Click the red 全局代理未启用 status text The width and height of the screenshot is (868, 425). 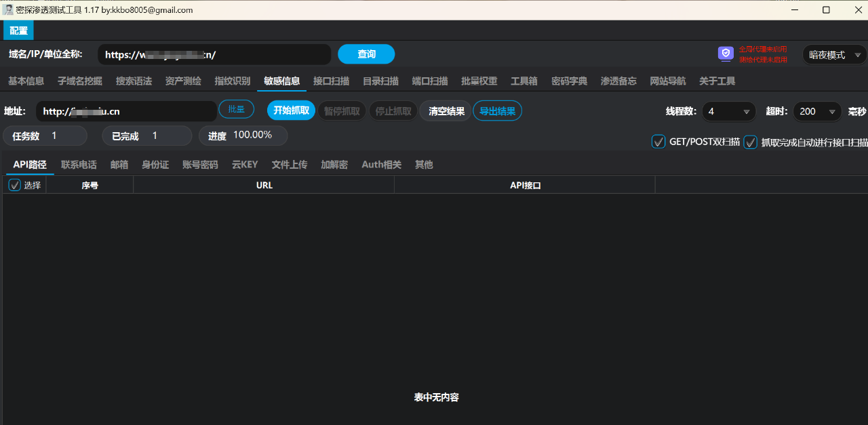point(763,49)
